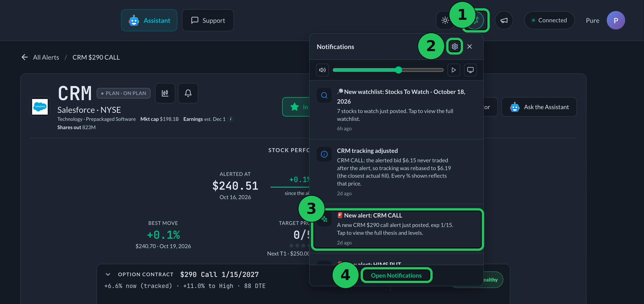Collapse the Option Contract chevron
This screenshot has width=644, height=304.
108,274
